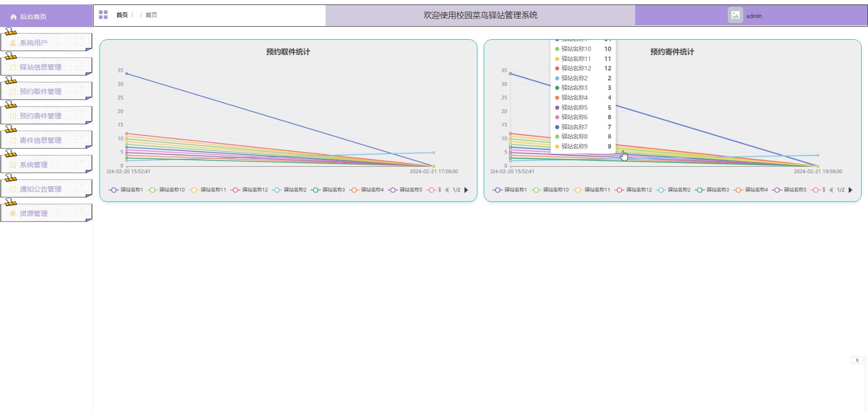Toggle 驿站名称5 series in 预约寄件统计 legend
Image resolution: width=868 pixels, height=411 pixels.
pyautogui.click(x=789, y=190)
